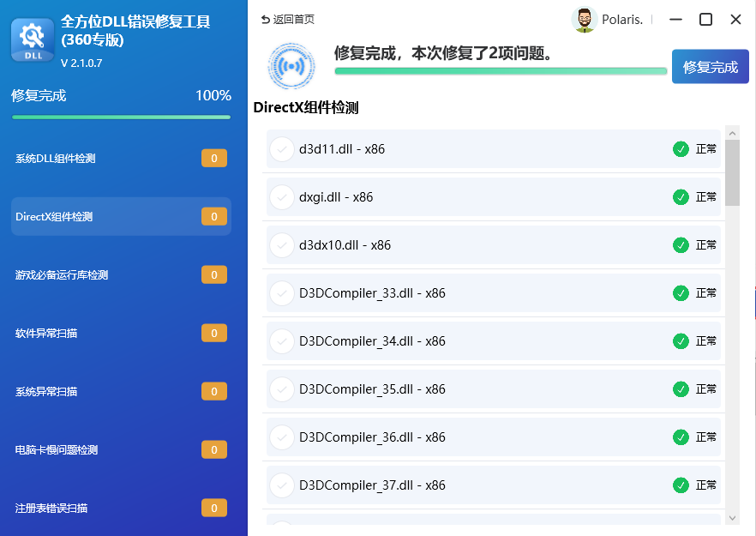756x536 pixels.
Task: Open the 系统DLL组件检测 category
Action: [56, 159]
